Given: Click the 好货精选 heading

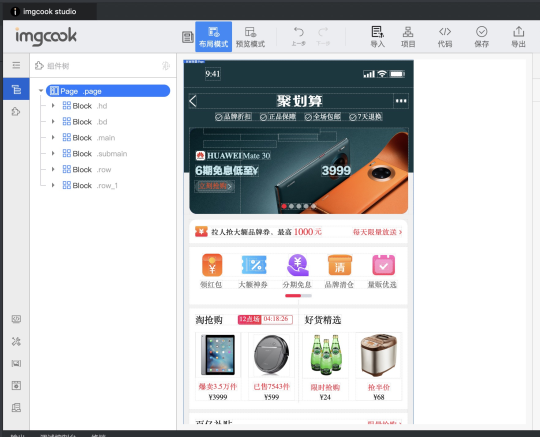Looking at the screenshot, I should coord(323,320).
